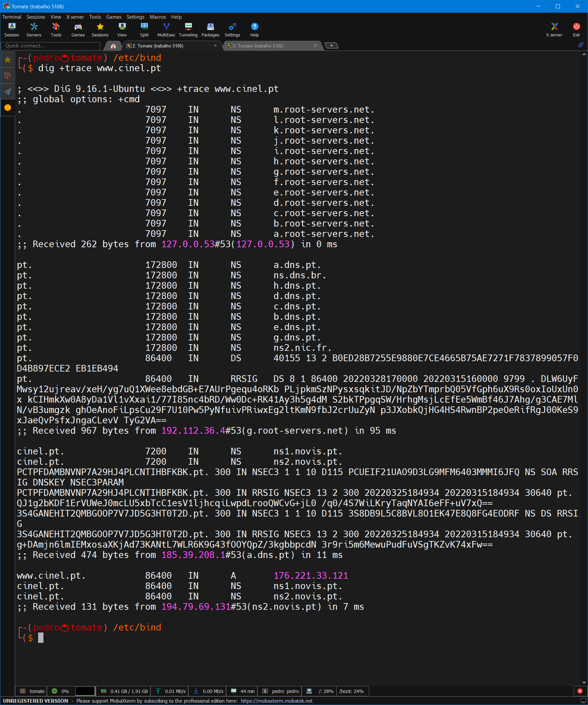Open the Macros menu
Image resolution: width=588 pixels, height=705 pixels.
[157, 17]
